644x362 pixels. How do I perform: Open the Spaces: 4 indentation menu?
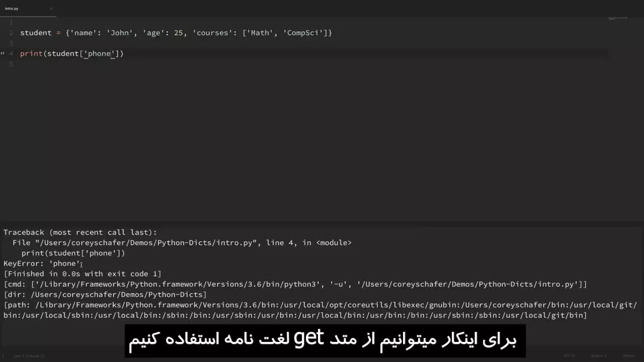pos(599,356)
